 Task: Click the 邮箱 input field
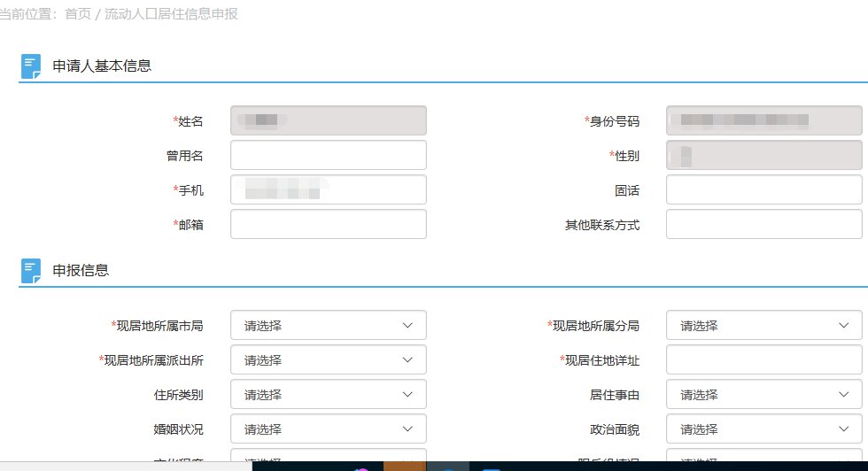[x=328, y=225]
